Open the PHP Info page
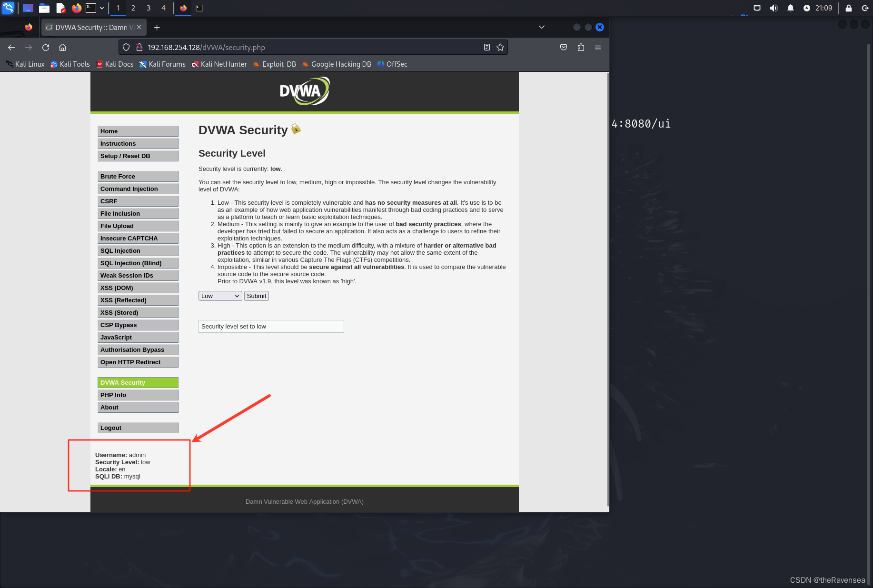Image resolution: width=873 pixels, height=588 pixels. tap(138, 395)
